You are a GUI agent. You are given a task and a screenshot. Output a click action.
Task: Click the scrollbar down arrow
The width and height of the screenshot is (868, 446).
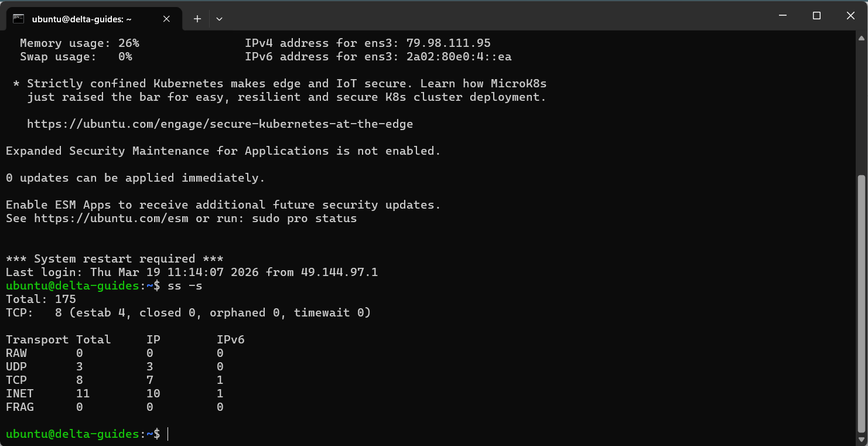click(x=862, y=440)
